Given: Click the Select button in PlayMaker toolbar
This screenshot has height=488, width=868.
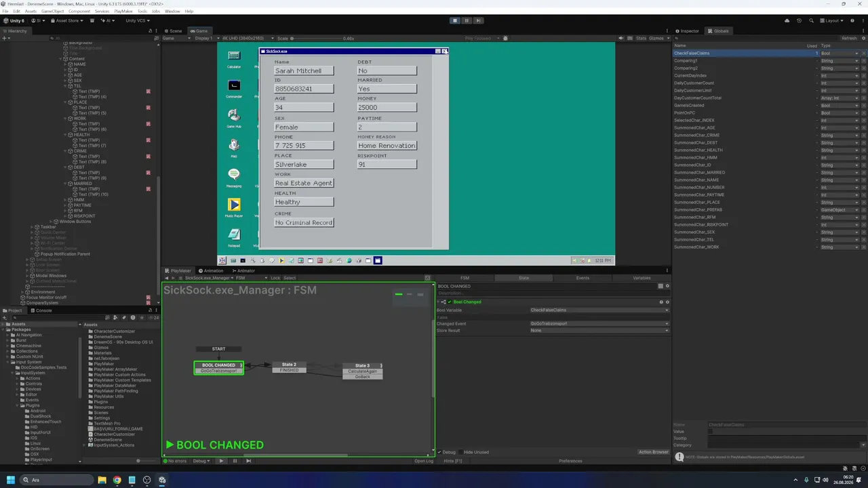Looking at the screenshot, I should 290,278.
